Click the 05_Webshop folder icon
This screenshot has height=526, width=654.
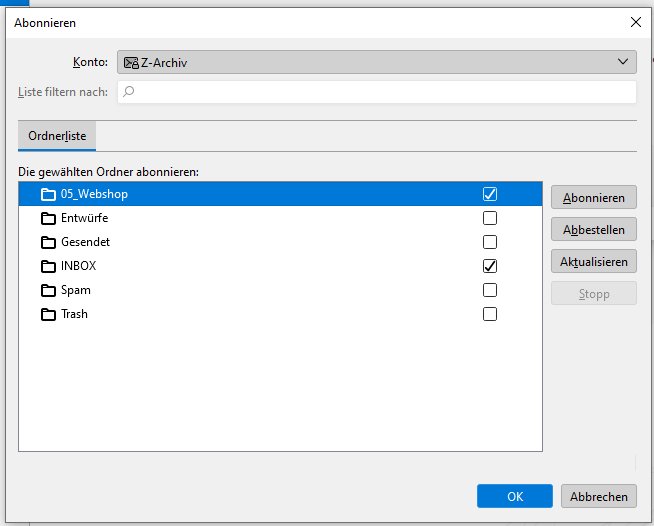pyautogui.click(x=48, y=194)
